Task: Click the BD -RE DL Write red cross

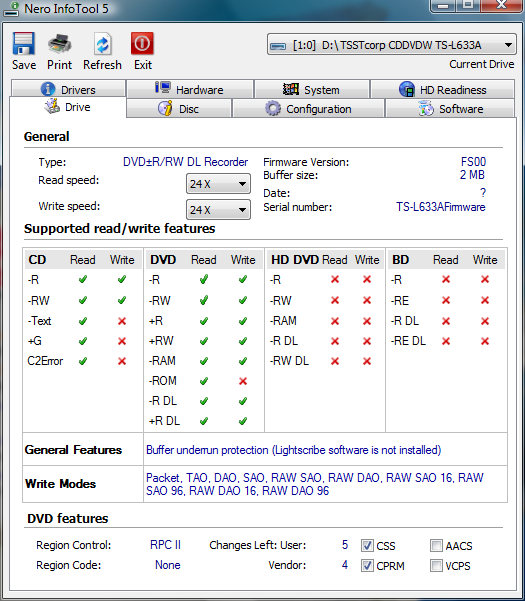Action: [x=485, y=341]
